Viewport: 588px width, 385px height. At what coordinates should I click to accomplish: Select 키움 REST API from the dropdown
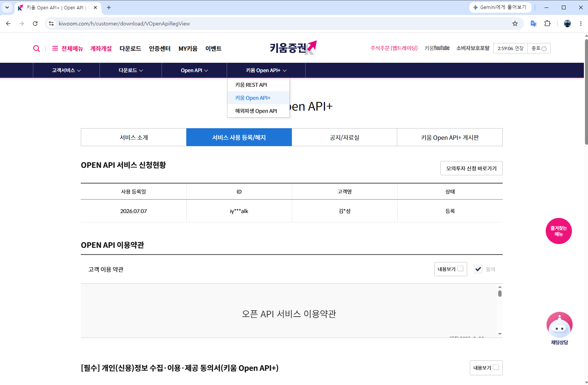[x=258, y=85]
